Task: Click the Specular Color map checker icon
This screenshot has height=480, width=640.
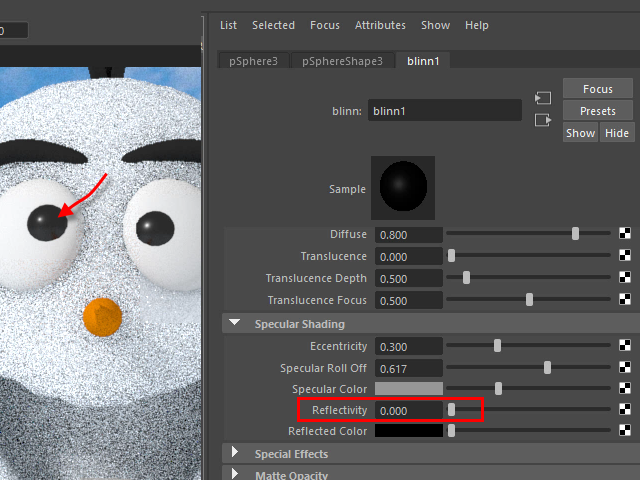Action: [626, 389]
